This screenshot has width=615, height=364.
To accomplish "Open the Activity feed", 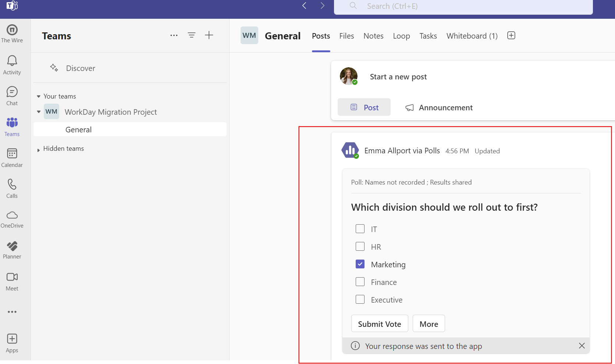I will (x=12, y=65).
